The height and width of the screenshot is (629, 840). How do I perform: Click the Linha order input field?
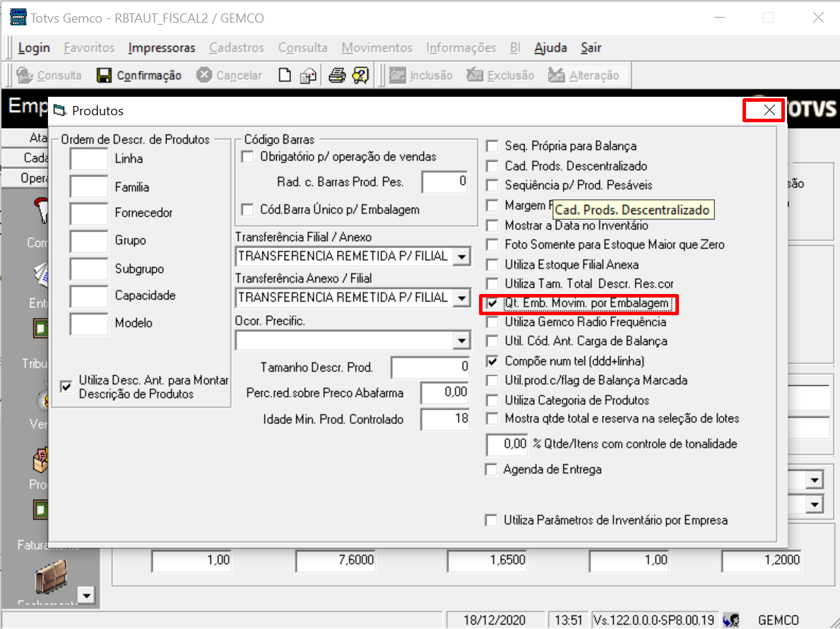coord(89,159)
